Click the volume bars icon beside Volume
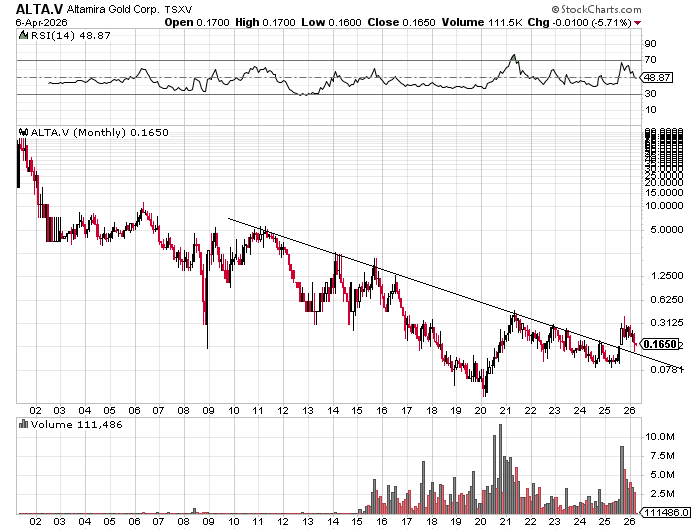The width and height of the screenshot is (700, 530). click(23, 424)
